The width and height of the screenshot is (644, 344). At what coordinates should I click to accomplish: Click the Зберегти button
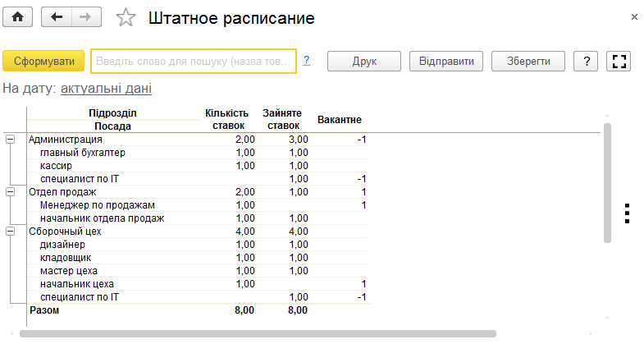(x=528, y=62)
